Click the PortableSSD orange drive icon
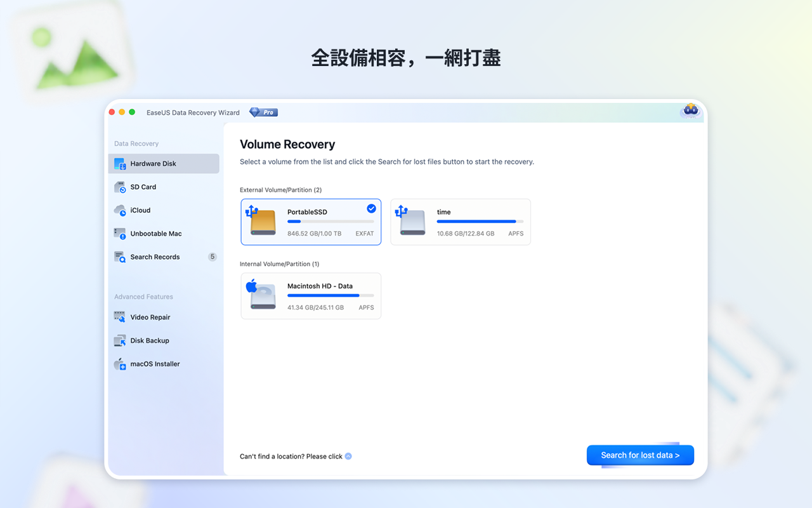This screenshot has height=508, width=812. (x=261, y=220)
